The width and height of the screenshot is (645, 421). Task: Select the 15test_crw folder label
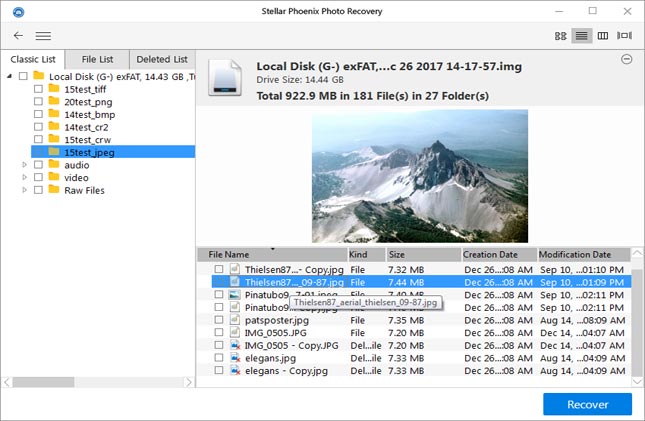tap(88, 140)
